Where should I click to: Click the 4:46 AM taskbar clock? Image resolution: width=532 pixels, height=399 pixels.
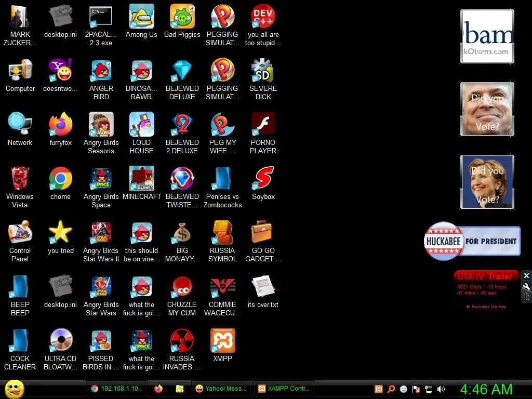click(486, 389)
